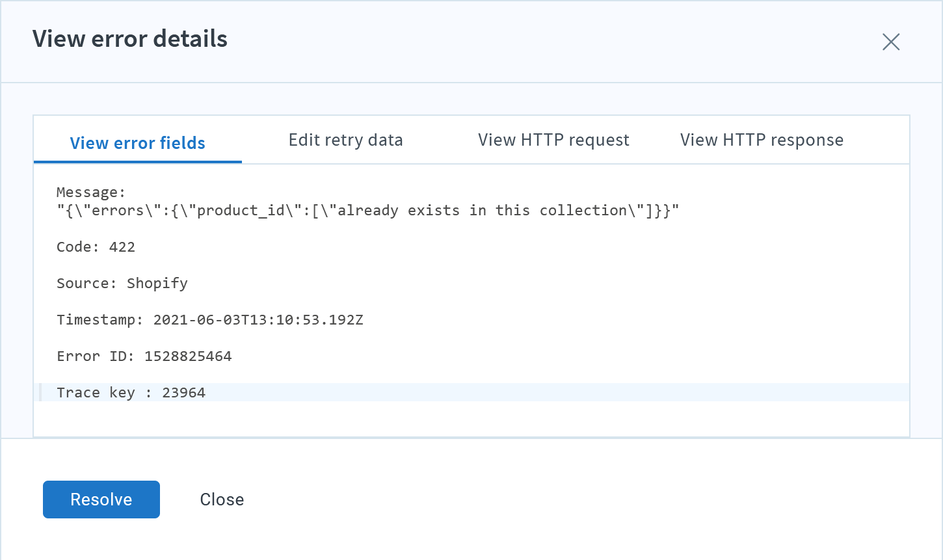Switch to the Edit retry data tab
The width and height of the screenshot is (943, 560).
(345, 139)
